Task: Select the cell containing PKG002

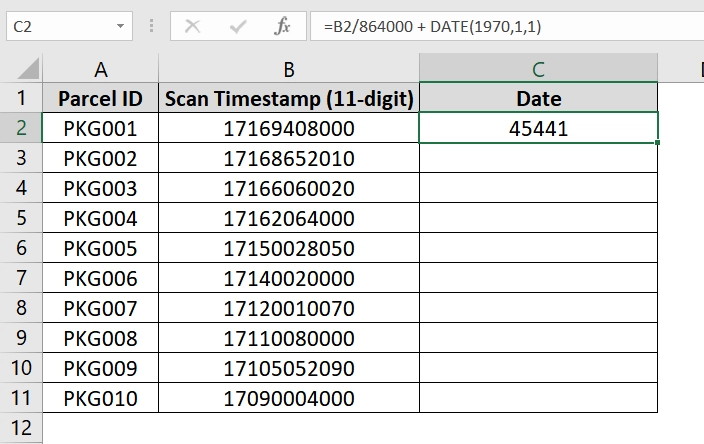Action: point(101,158)
